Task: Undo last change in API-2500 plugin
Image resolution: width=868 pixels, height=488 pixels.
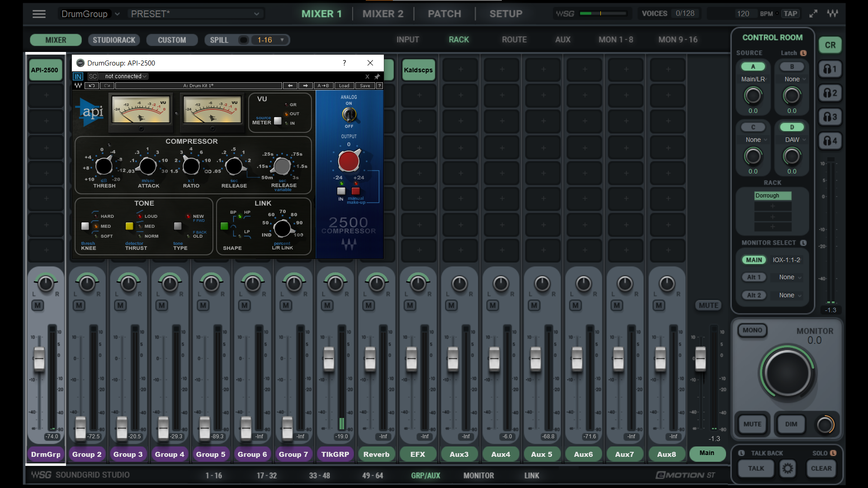Action: tap(92, 85)
